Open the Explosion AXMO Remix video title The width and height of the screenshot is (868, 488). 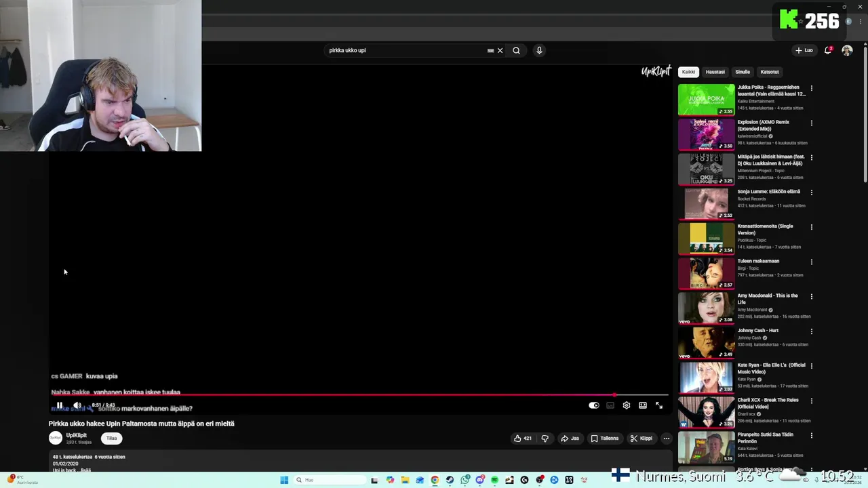pos(764,125)
